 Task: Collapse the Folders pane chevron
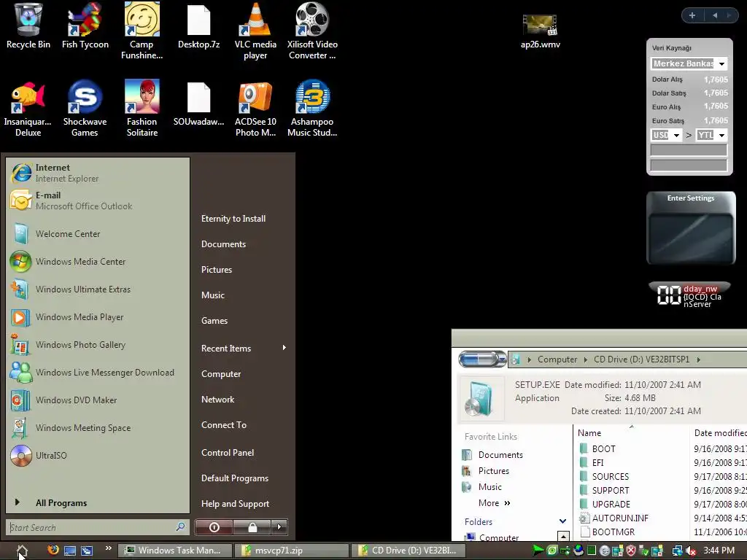tap(562, 521)
